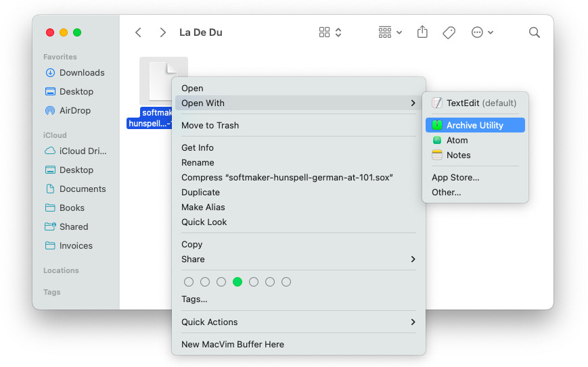Open the Shared sidebar folder
This screenshot has width=588, height=367.
coord(67,226)
